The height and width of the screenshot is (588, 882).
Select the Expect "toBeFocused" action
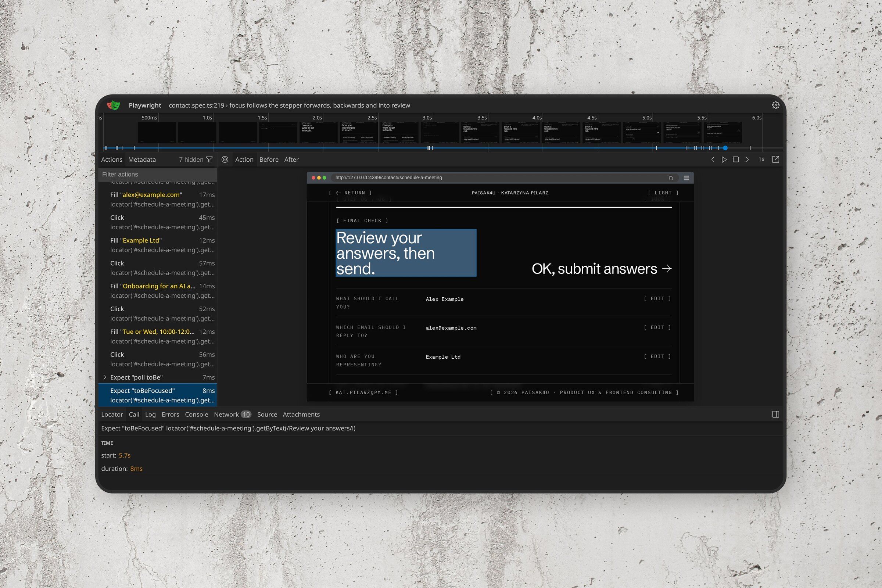(158, 395)
